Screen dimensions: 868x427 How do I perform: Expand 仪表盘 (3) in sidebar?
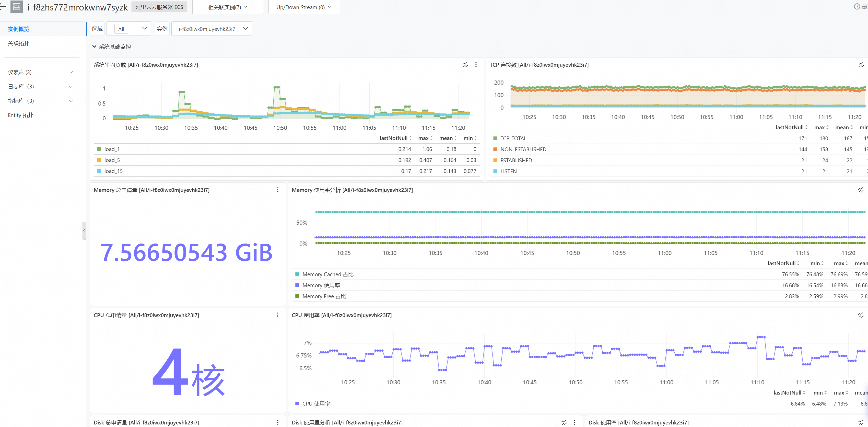point(40,72)
